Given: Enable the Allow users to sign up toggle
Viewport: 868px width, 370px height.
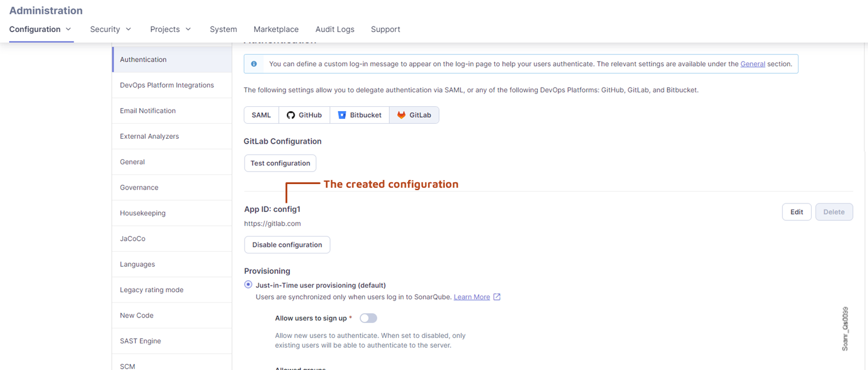Looking at the screenshot, I should (x=368, y=317).
